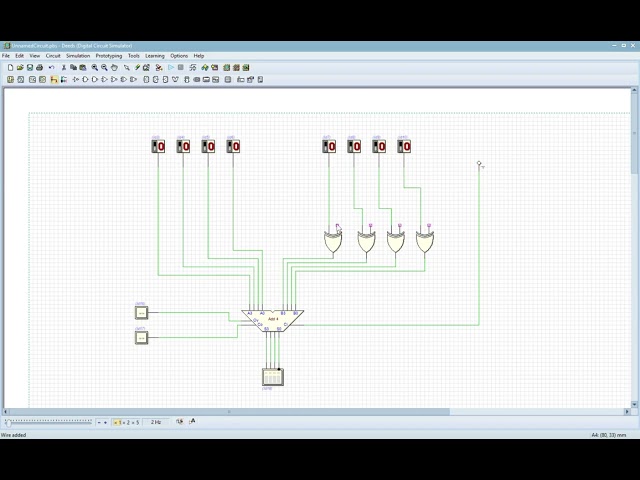Screen dimensions: 640x480
Task: Click the clock frequency slider handle
Action: (8, 422)
